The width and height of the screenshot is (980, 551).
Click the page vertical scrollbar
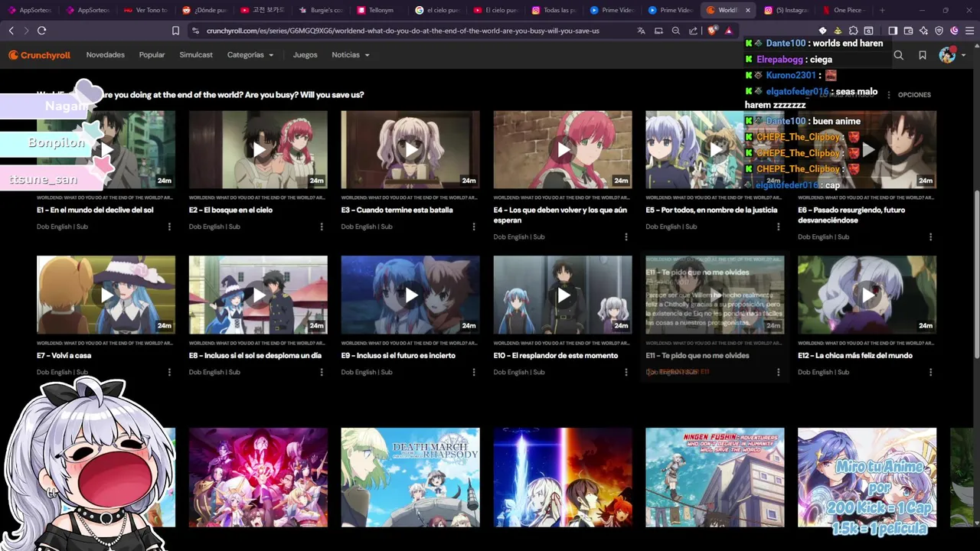point(975,273)
